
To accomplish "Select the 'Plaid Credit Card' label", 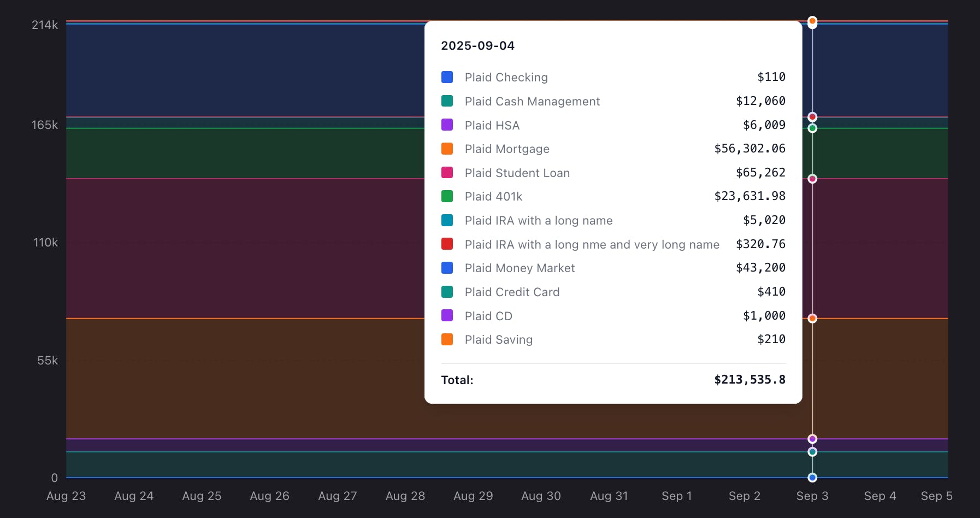I will [512, 292].
